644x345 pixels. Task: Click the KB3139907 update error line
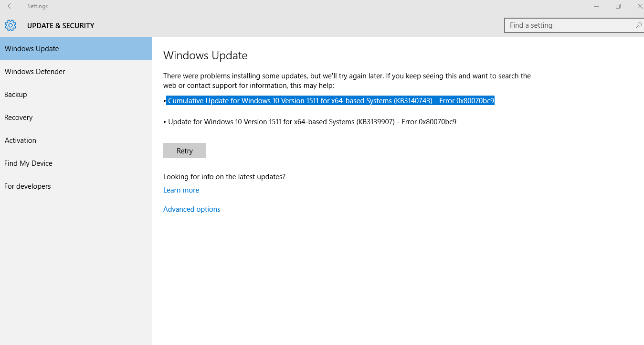tap(310, 122)
